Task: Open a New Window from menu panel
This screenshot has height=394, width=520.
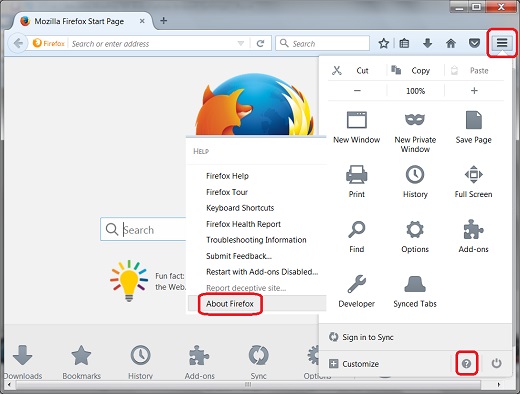Action: click(357, 128)
